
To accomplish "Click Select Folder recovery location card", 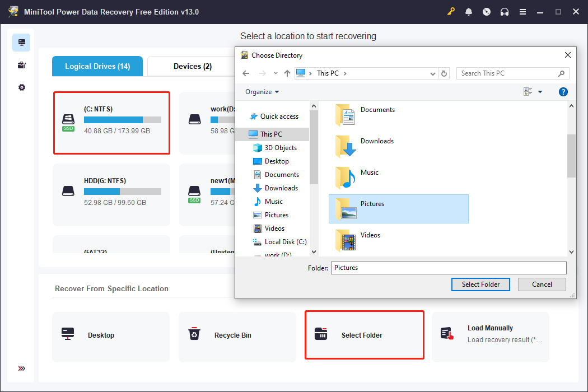I will click(365, 335).
